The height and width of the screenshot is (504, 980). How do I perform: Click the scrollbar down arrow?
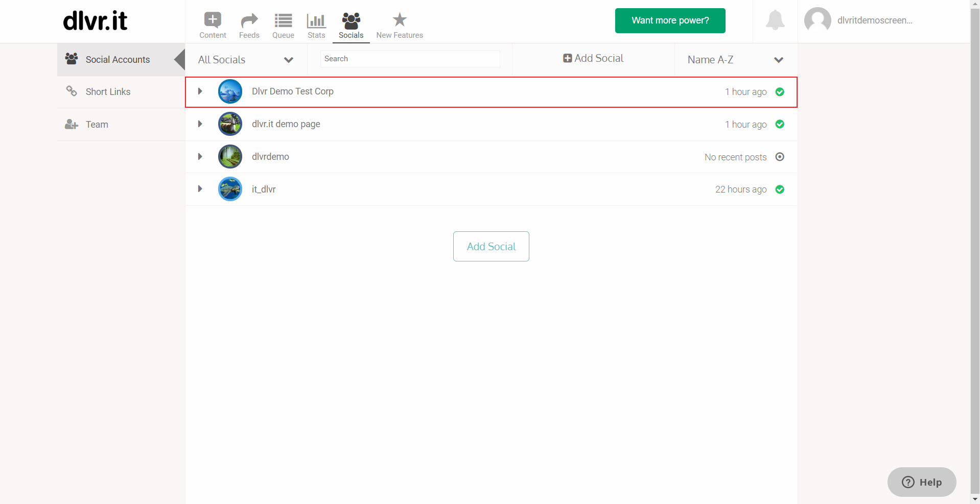[x=975, y=499]
